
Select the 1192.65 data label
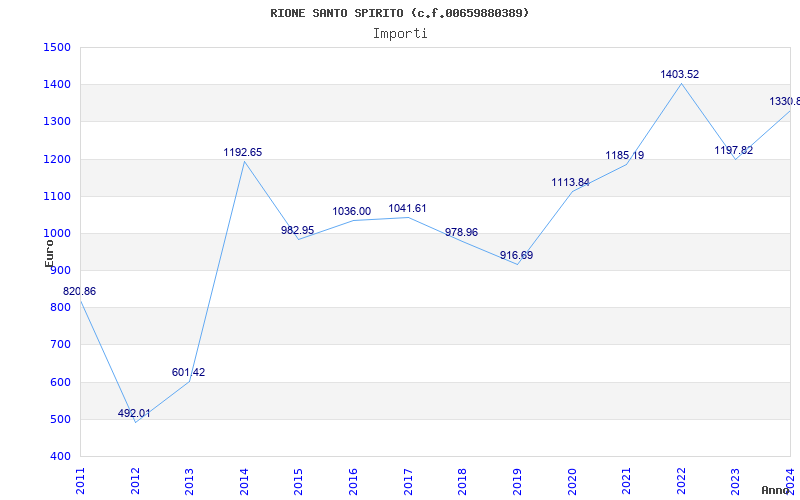pyautogui.click(x=243, y=152)
